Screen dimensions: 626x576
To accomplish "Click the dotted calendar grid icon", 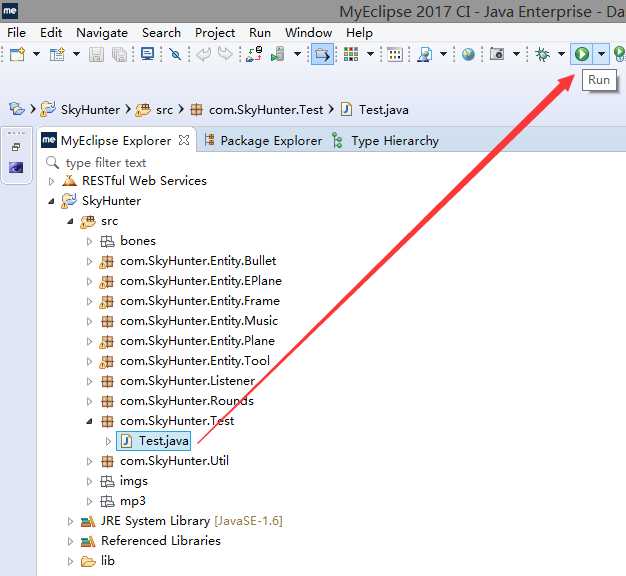I will (395, 54).
